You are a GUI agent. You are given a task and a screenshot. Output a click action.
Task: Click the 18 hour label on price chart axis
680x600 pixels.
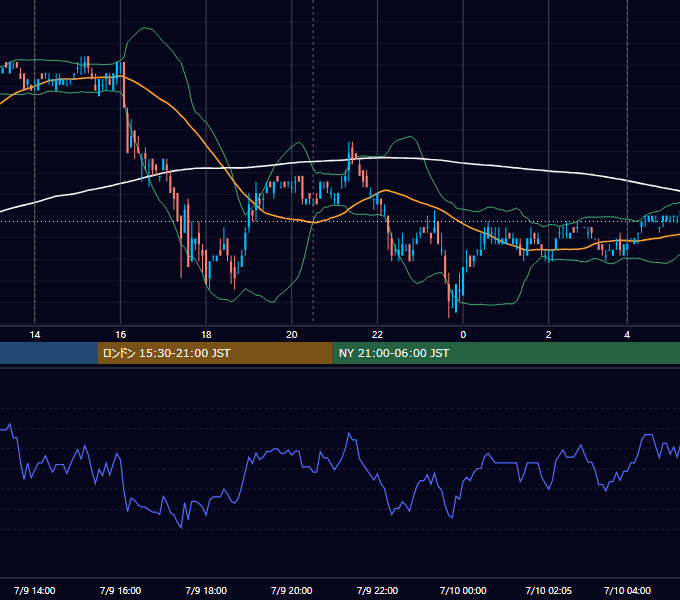pos(206,335)
